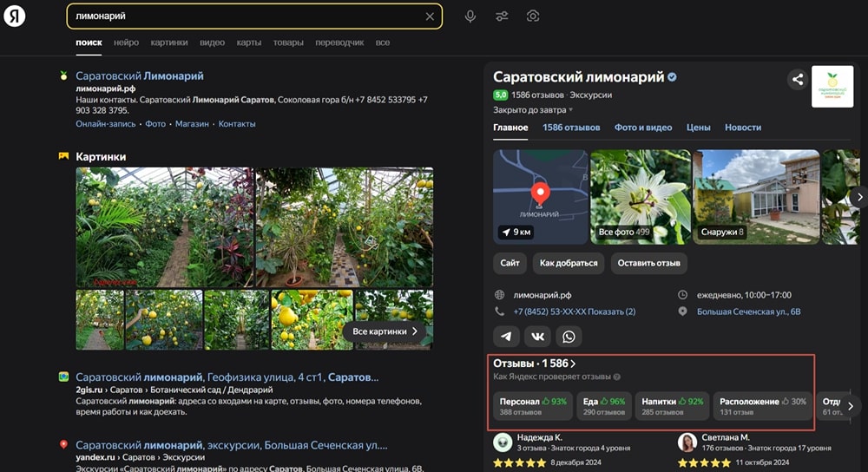
Task: Open лимонарий.рф website link in card
Action: [x=542, y=295]
